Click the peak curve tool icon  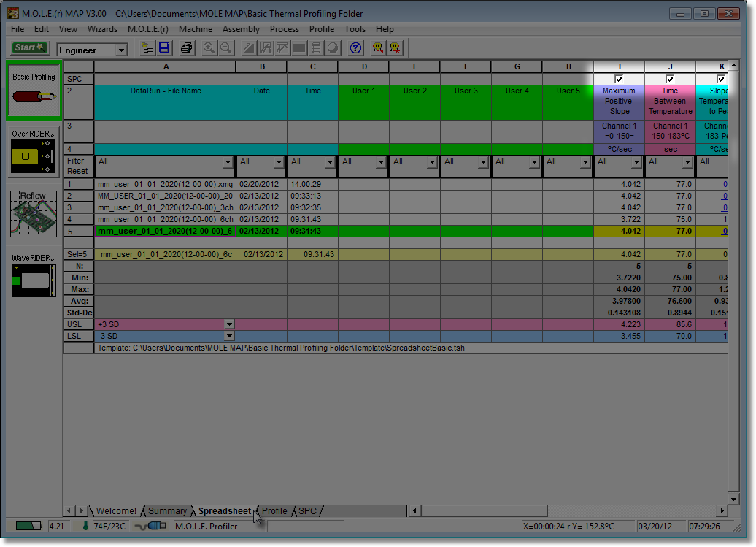266,47
